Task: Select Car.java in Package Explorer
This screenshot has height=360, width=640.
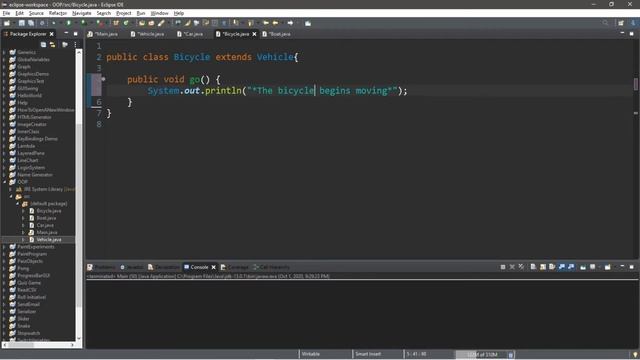Action: [45, 225]
